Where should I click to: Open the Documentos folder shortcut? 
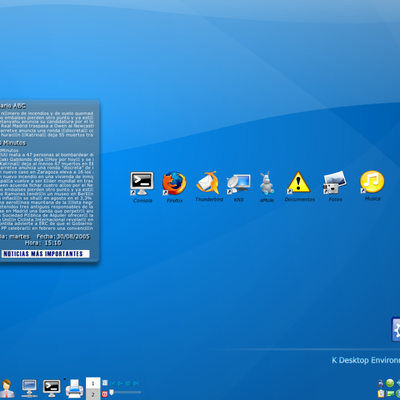(299, 182)
